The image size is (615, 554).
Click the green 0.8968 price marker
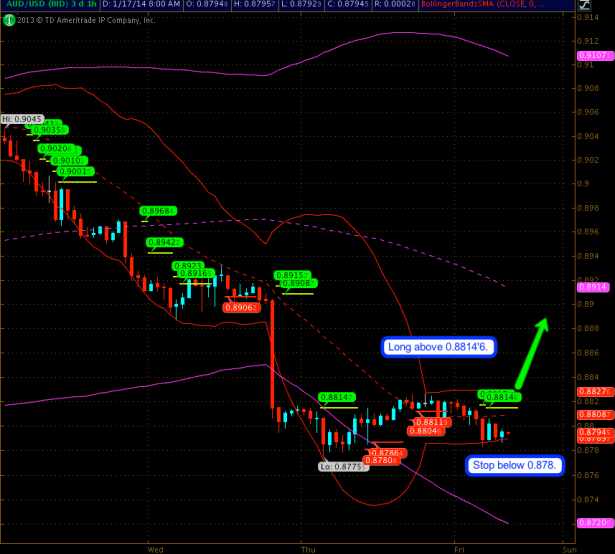[x=159, y=211]
